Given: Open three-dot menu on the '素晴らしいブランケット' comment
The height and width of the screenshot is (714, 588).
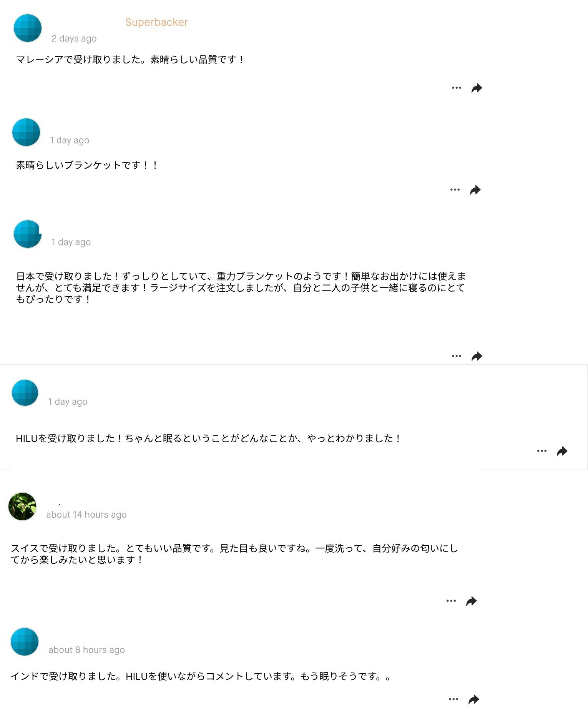Looking at the screenshot, I should click(455, 190).
